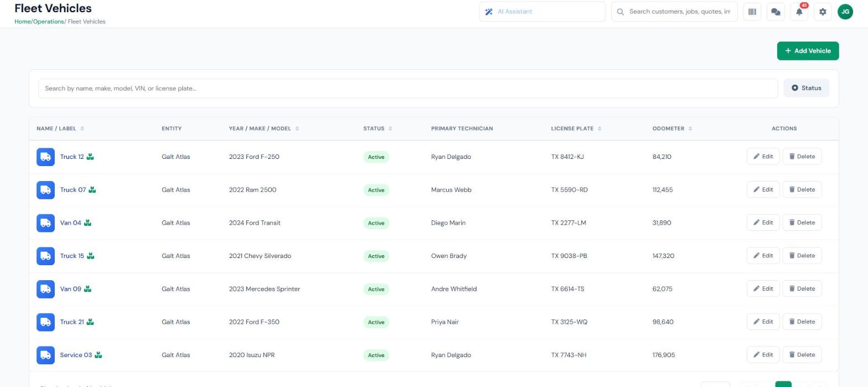
Task: Click technician name Andre Whitfield
Action: coord(454,289)
